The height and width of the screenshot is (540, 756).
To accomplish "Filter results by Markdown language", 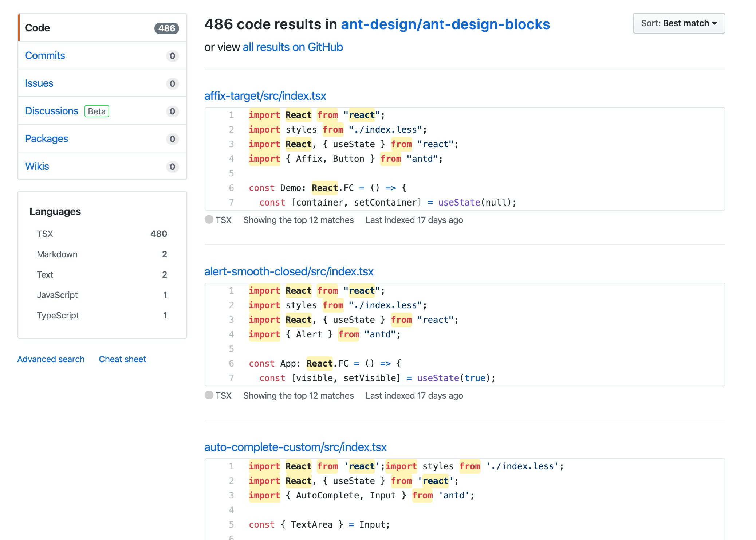I will [57, 254].
